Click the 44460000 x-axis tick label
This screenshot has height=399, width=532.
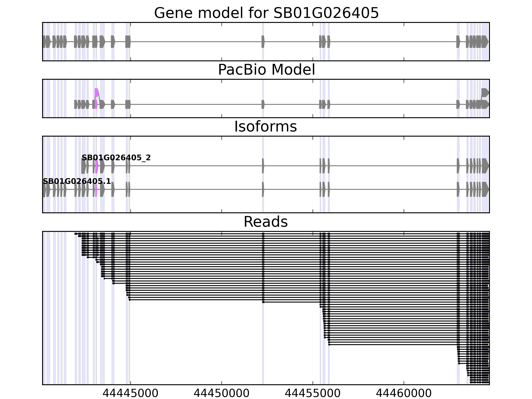coord(403,394)
